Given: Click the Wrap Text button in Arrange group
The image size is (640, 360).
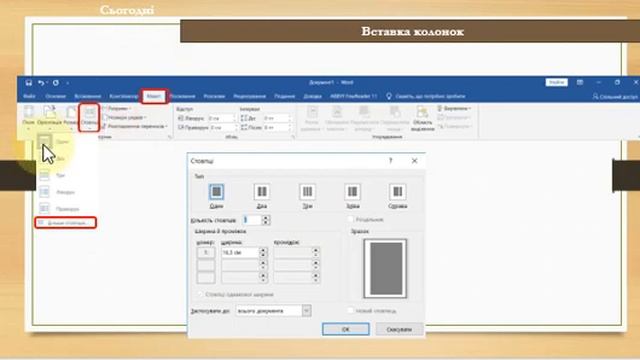Looking at the screenshot, I should tap(337, 118).
